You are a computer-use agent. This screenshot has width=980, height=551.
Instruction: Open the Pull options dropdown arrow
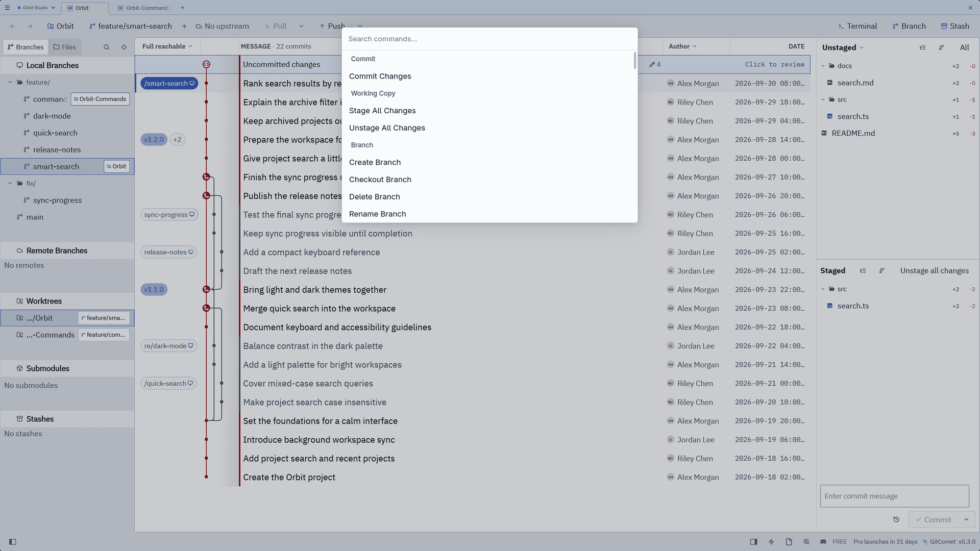301,26
